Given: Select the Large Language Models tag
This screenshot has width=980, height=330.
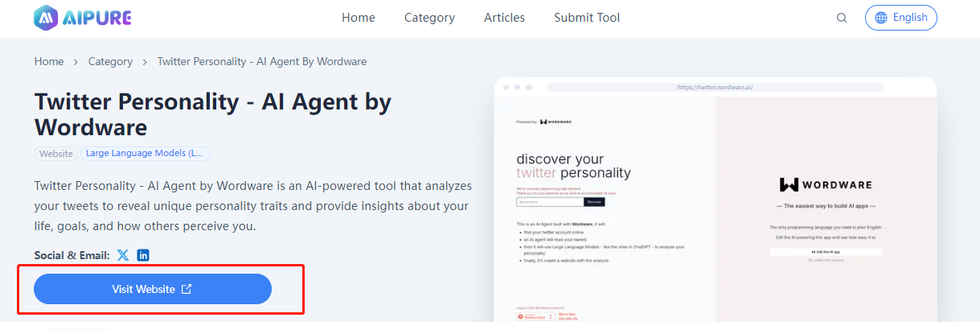Looking at the screenshot, I should (x=146, y=153).
